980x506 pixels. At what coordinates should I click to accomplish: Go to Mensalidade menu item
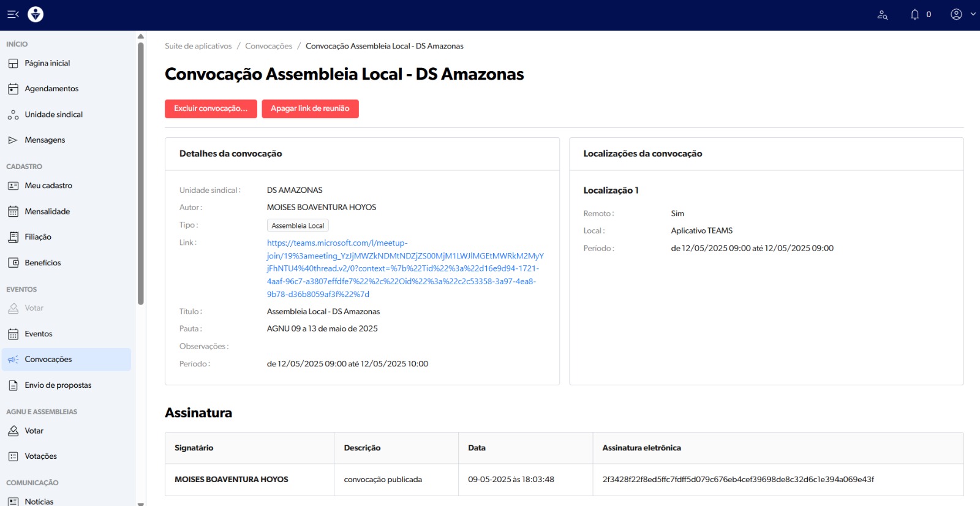click(47, 211)
